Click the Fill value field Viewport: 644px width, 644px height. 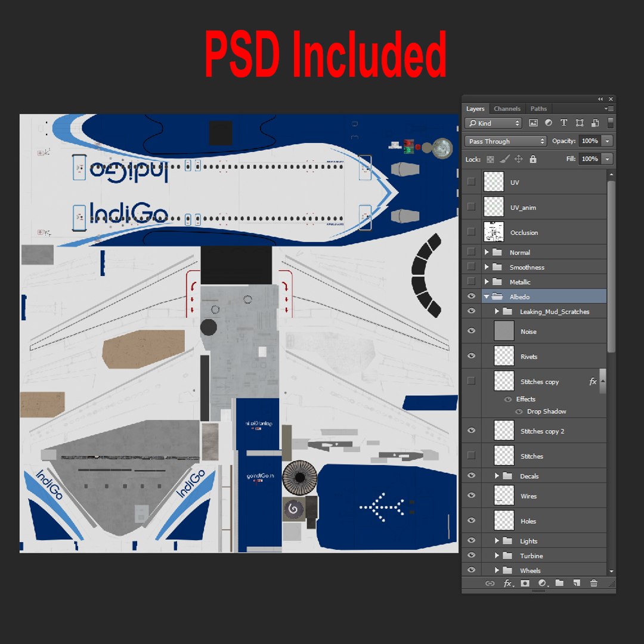(x=590, y=159)
